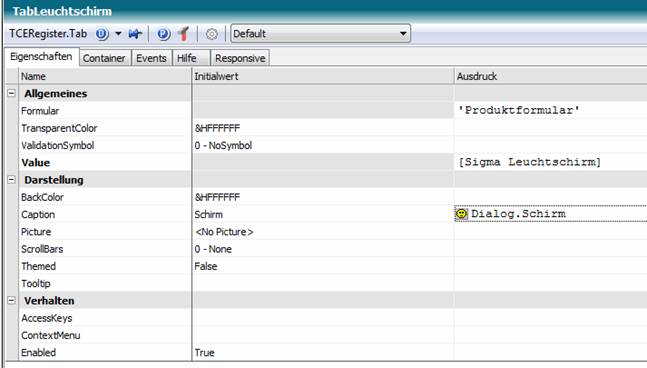Select the ContextMenu property row
Image resolution: width=647 pixels, height=368 pixels.
[x=333, y=335]
